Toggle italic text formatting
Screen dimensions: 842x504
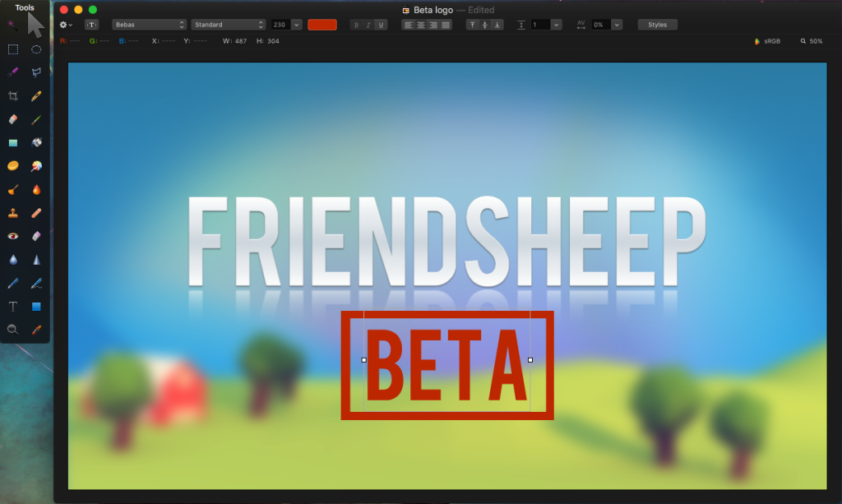(368, 25)
